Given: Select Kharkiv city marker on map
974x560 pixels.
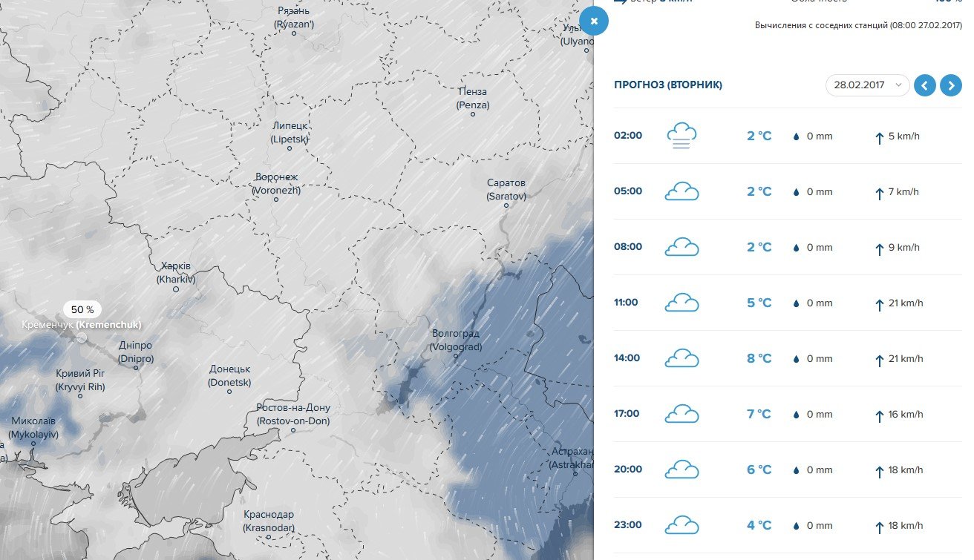Looking at the screenshot, I should [176, 289].
